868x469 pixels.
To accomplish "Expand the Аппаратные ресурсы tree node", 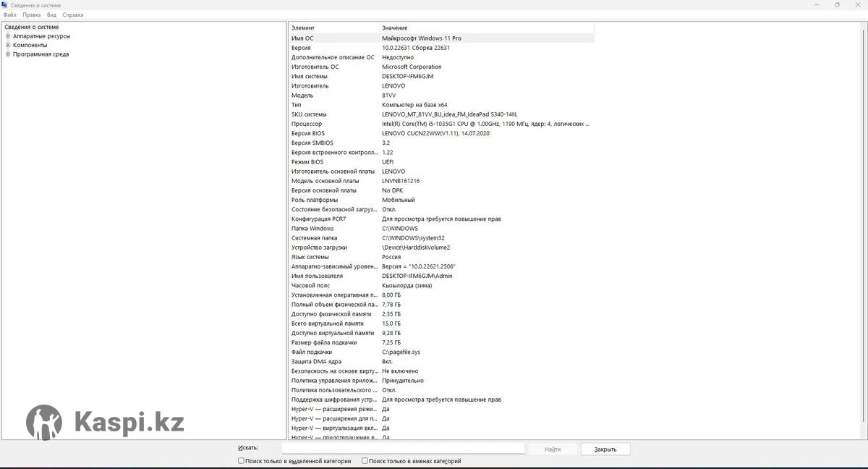I will pyautogui.click(x=8, y=36).
